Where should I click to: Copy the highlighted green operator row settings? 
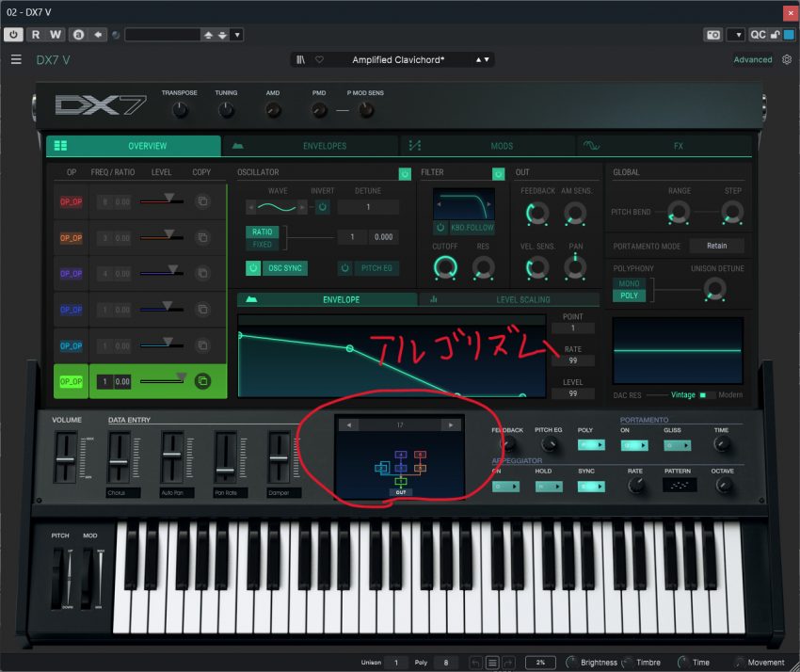pos(202,381)
